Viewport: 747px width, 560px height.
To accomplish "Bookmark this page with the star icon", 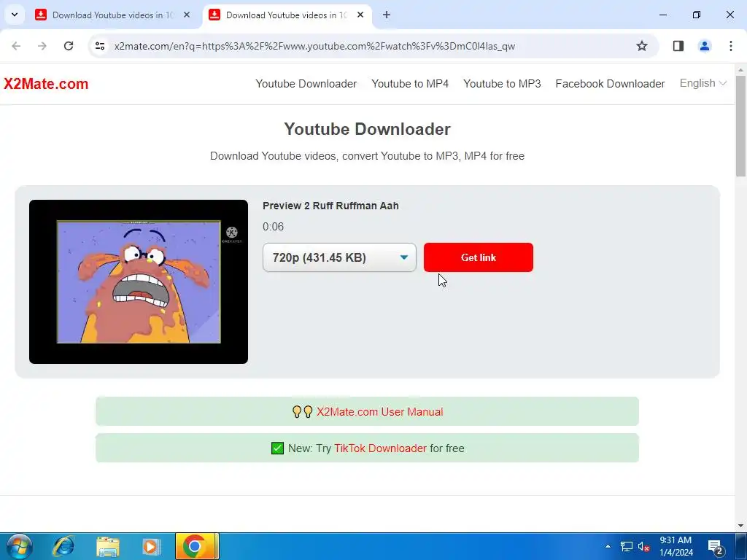I will tap(642, 46).
